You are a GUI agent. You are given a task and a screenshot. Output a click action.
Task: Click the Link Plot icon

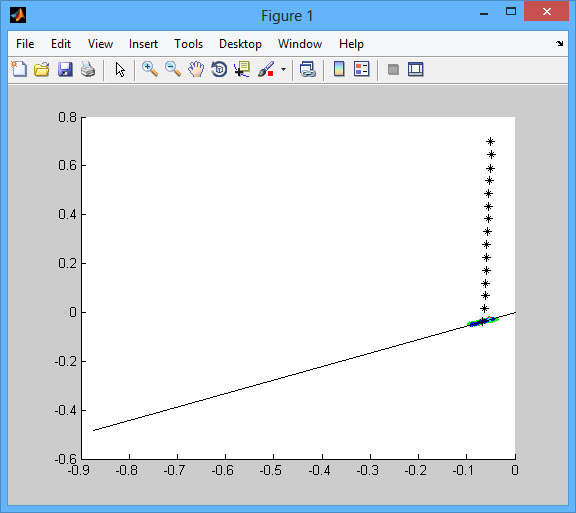[x=307, y=69]
